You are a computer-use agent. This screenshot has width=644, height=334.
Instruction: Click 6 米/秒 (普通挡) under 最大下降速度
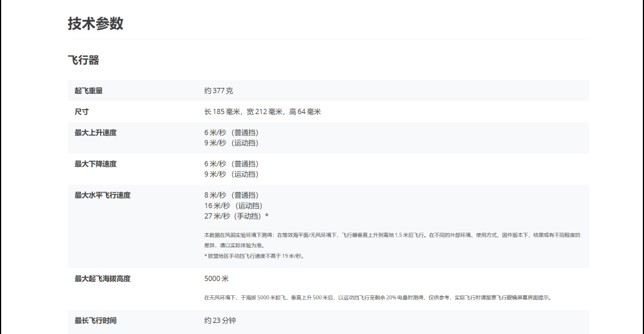231,164
